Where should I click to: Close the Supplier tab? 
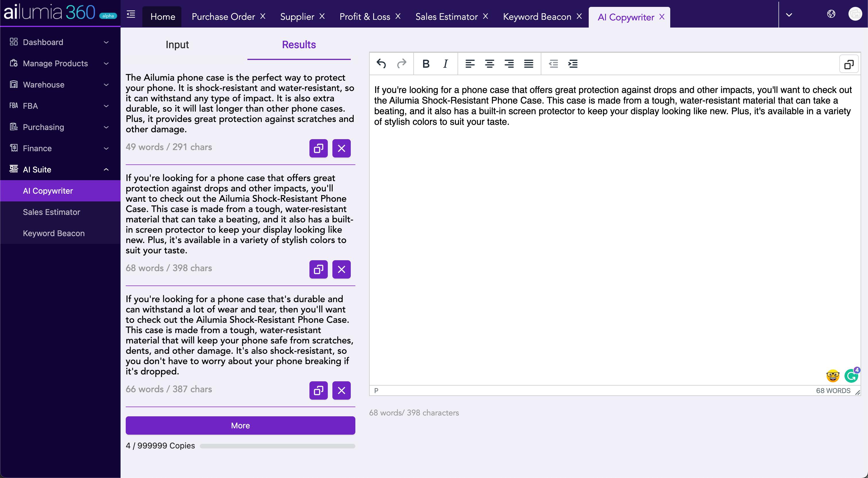pyautogui.click(x=322, y=16)
